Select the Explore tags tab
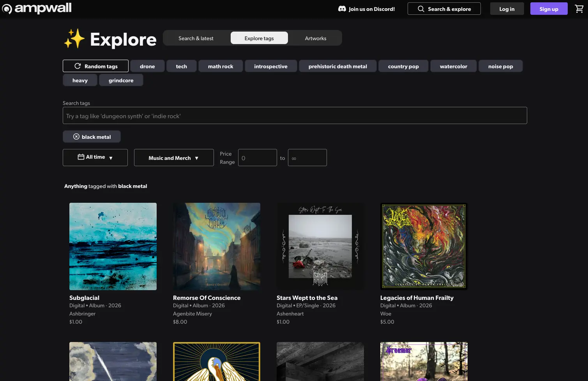This screenshot has width=588, height=381. 259,38
